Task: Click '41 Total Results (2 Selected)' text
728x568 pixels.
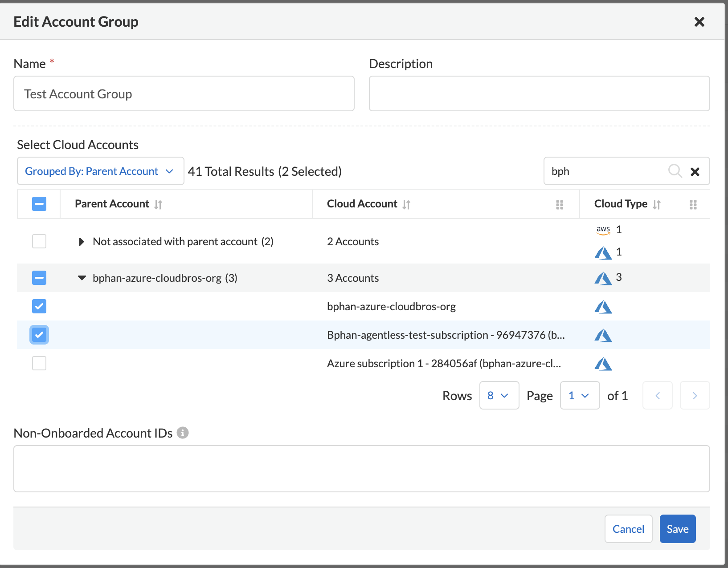Action: (x=265, y=171)
